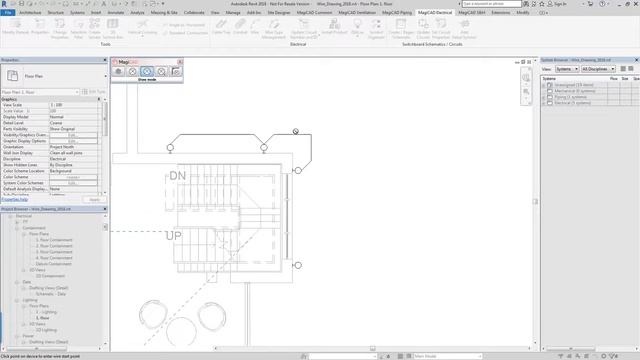The height and width of the screenshot is (360, 640).
Task: Click the favorites star in title bar
Action: click(x=542, y=4)
